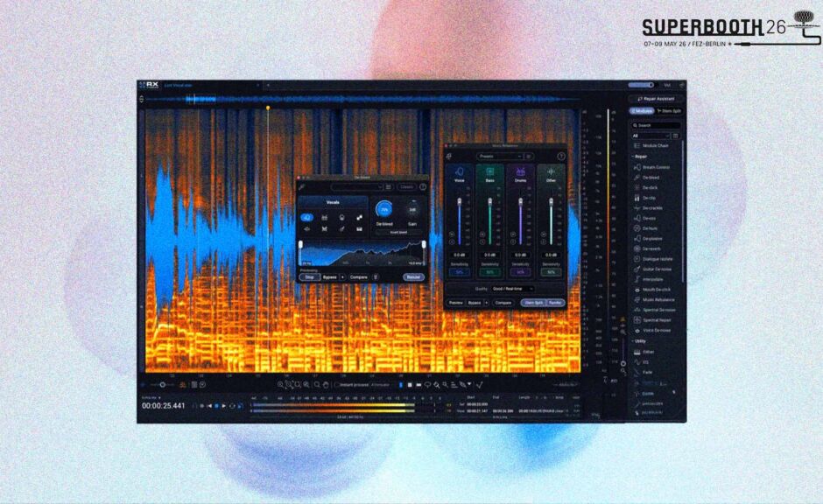Toggle the upper round button beside Drums fader
823x504 pixels.
point(513,234)
